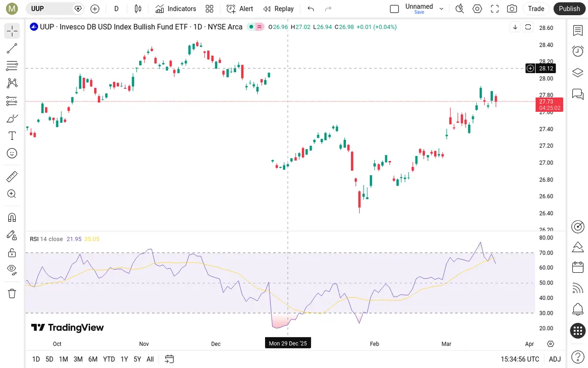The height and width of the screenshot is (368, 588).
Task: Lock all drawing tools
Action: pyautogui.click(x=12, y=253)
